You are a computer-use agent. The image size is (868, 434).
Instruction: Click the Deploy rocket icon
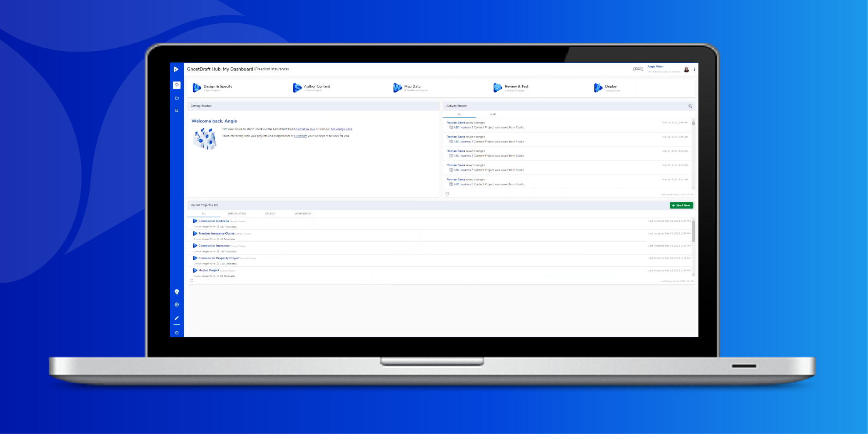(x=598, y=87)
